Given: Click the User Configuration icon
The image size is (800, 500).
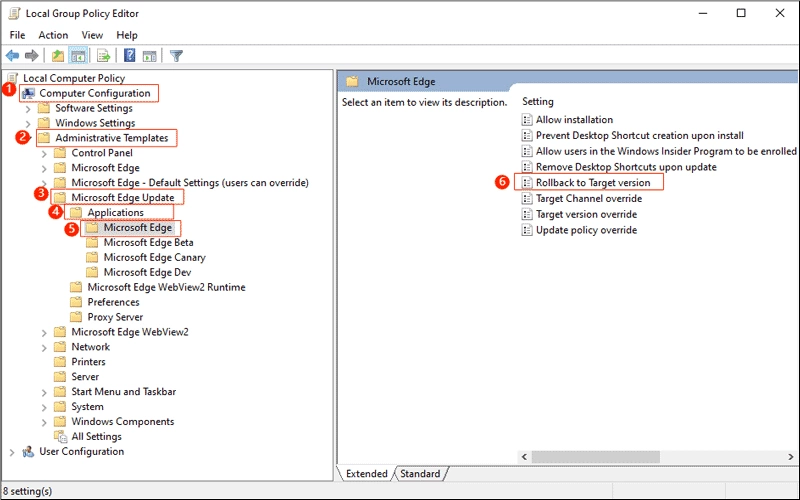Looking at the screenshot, I should click(28, 452).
